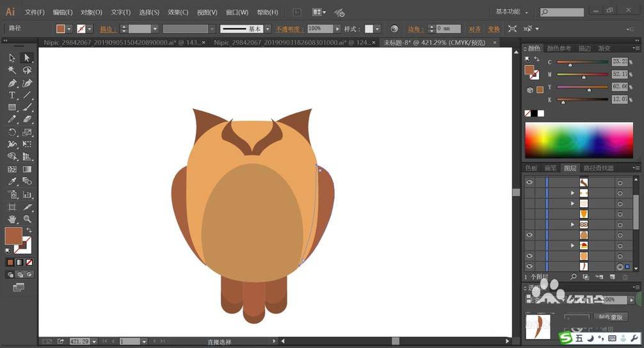Select the Column Graph tool
Viewport: 644px width, 348px height.
(x=27, y=195)
